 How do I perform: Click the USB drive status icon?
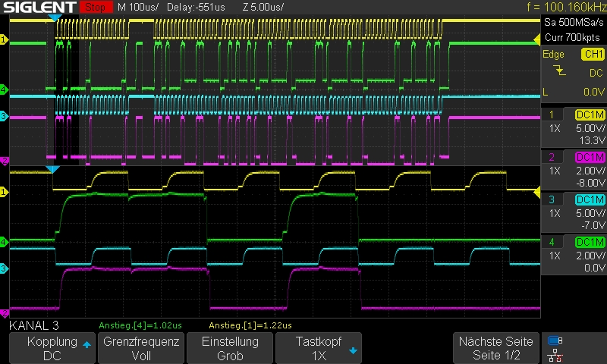pyautogui.click(x=555, y=340)
